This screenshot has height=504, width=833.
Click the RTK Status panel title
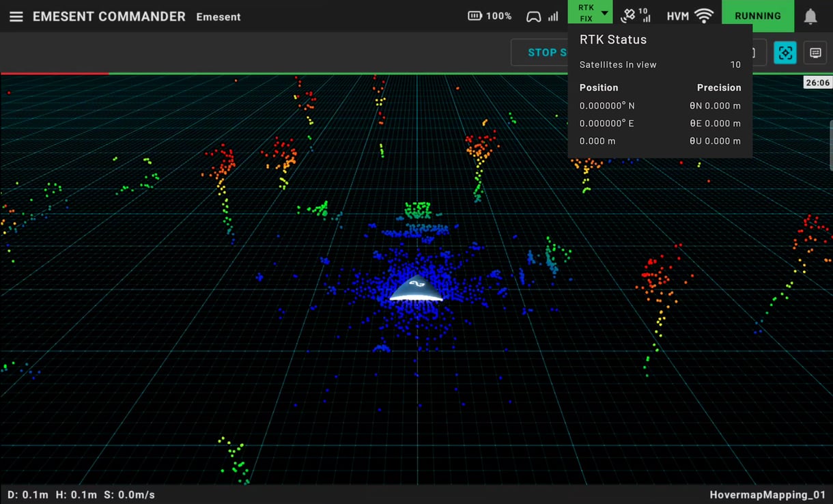pos(612,40)
